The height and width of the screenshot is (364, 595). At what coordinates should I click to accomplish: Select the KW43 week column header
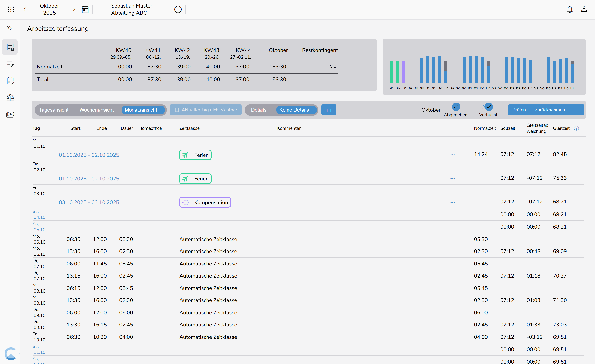(x=212, y=50)
